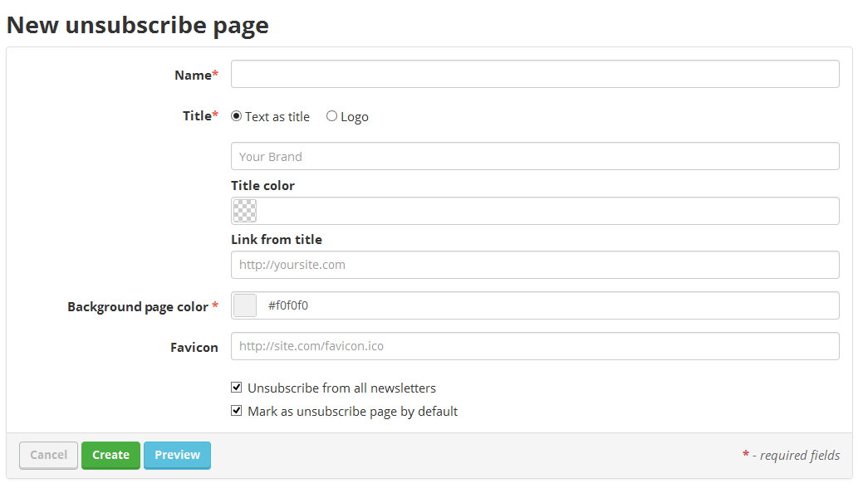
Task: Click the green Create button
Action: tap(110, 456)
